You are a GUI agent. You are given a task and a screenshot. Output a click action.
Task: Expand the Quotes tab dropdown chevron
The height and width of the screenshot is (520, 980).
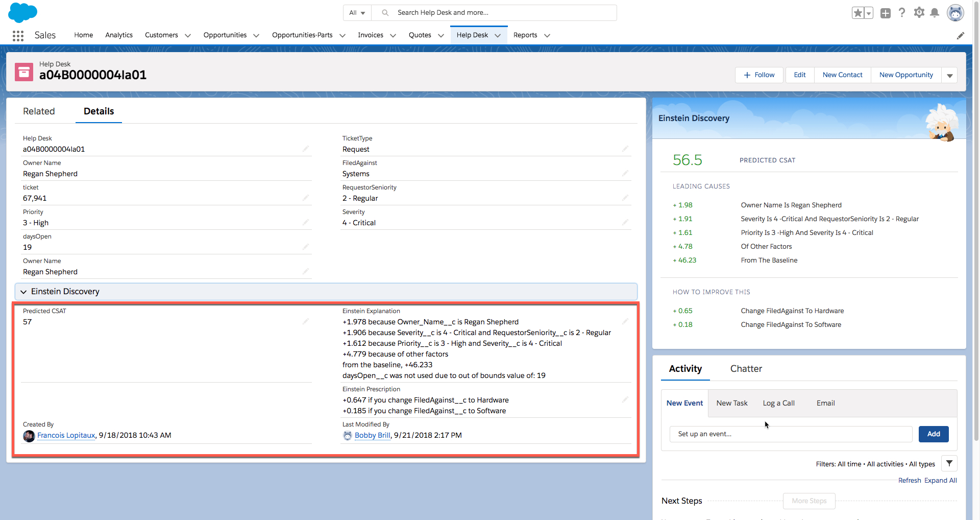point(441,35)
